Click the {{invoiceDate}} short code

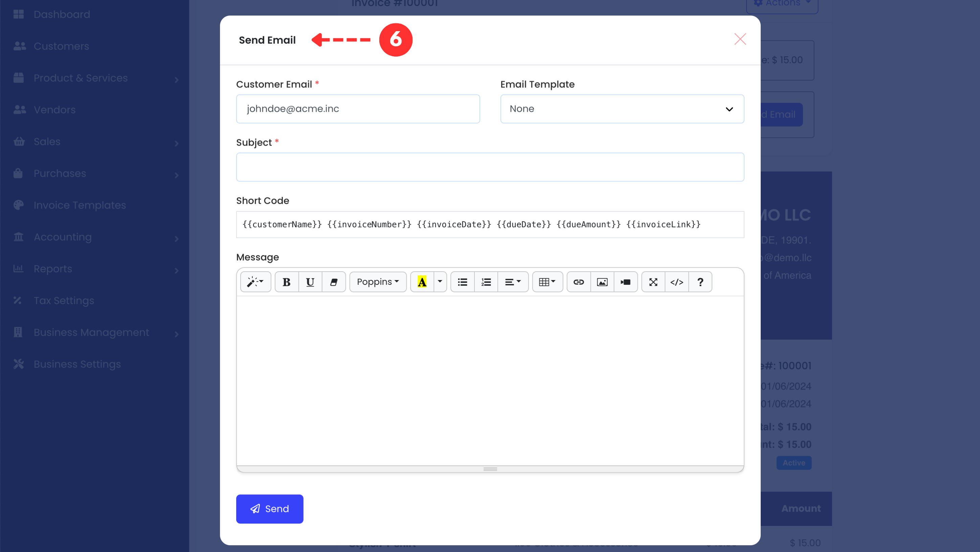point(454,224)
